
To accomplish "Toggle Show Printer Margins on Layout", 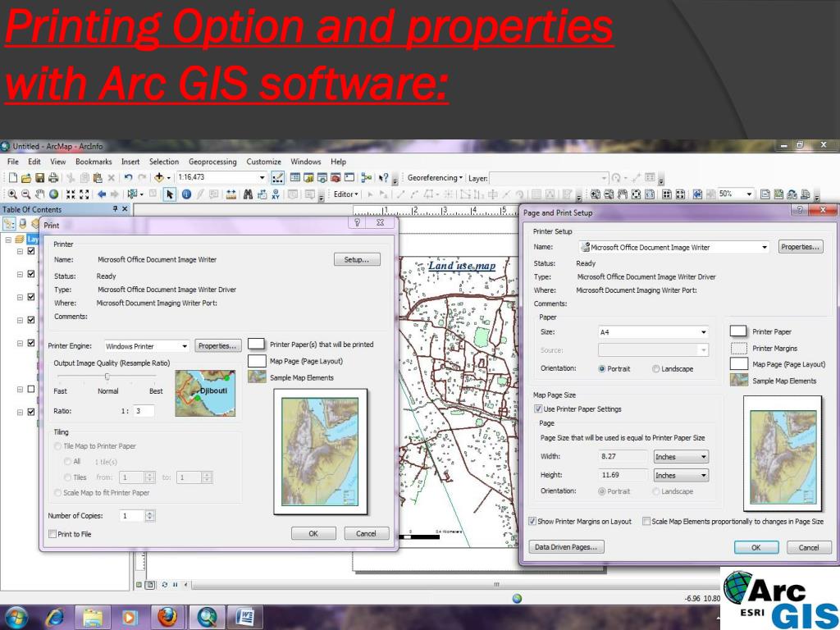I will (532, 521).
